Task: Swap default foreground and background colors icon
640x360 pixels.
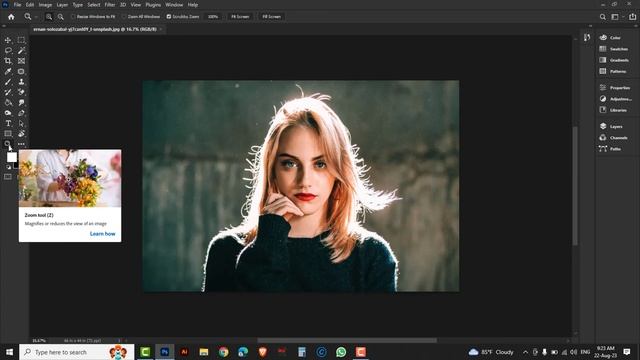Action: pos(8,167)
